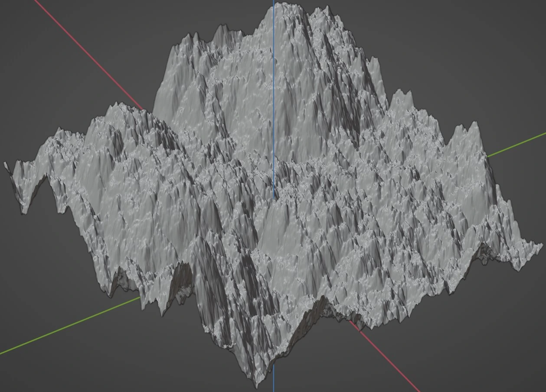Screen dimensions: 546x392
Task: Click empty background right of the lower red axis
Action: coord(477,347)
